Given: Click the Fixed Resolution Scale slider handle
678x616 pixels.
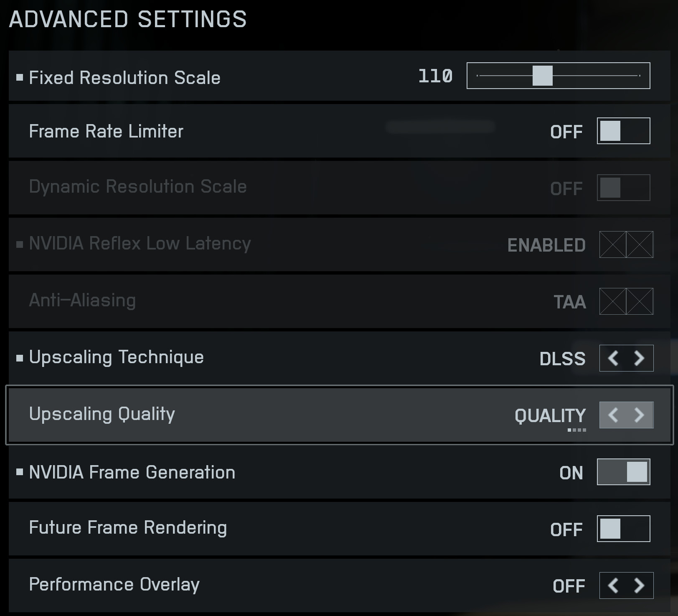Looking at the screenshot, I should click(542, 76).
